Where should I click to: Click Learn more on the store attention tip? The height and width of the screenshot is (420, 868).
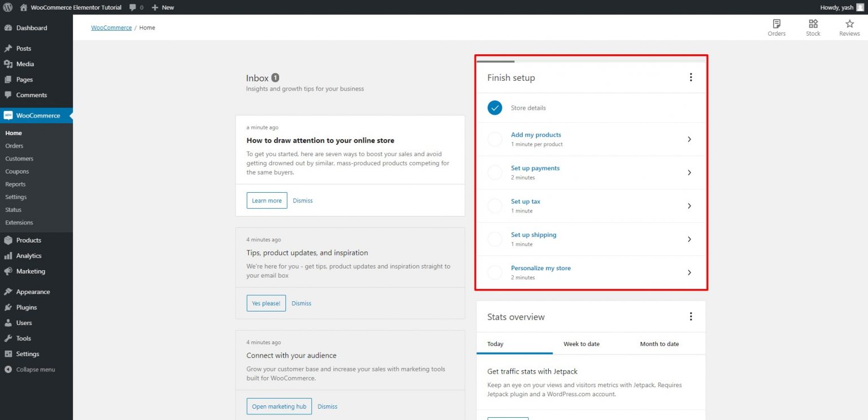click(266, 200)
